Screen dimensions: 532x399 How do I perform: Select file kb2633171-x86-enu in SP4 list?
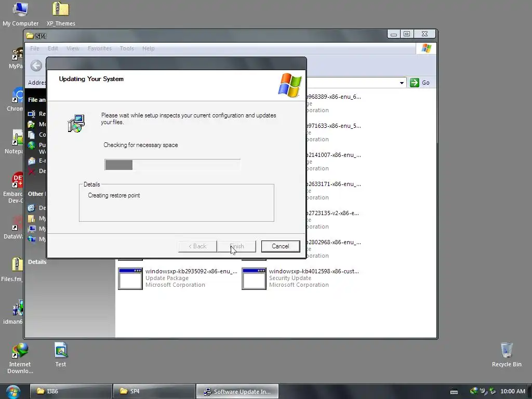tap(334, 184)
